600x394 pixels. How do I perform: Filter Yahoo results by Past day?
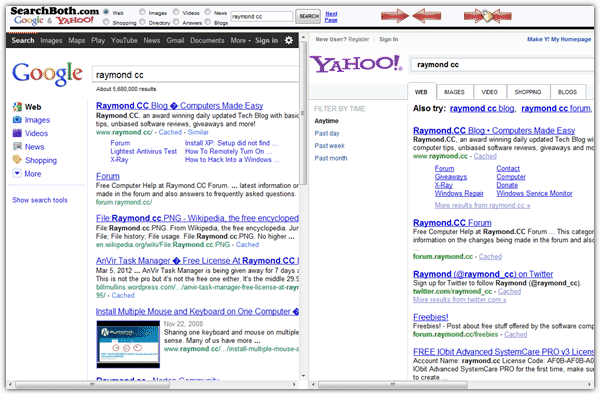point(327,133)
